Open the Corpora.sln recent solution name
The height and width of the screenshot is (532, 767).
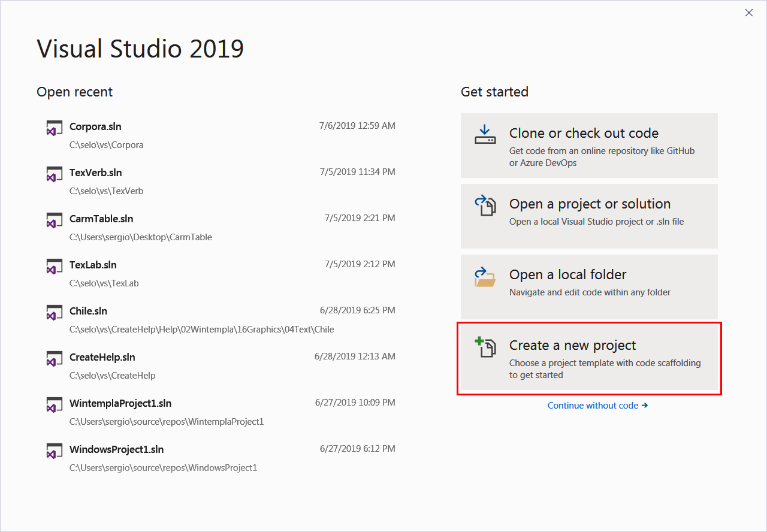tap(95, 126)
